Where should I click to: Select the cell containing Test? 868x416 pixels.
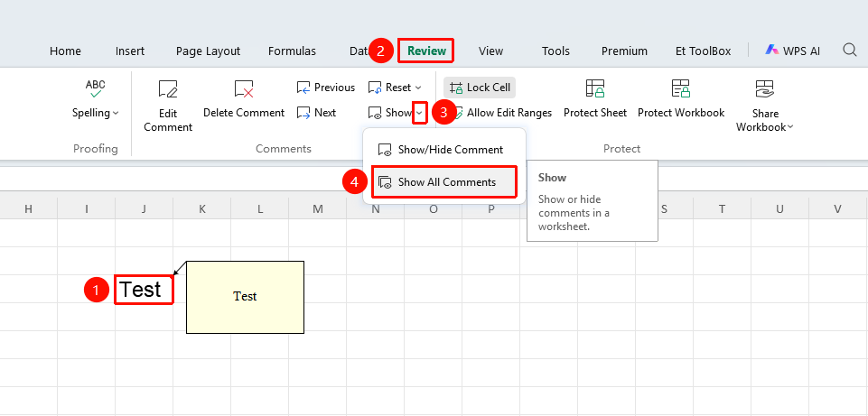(x=144, y=290)
